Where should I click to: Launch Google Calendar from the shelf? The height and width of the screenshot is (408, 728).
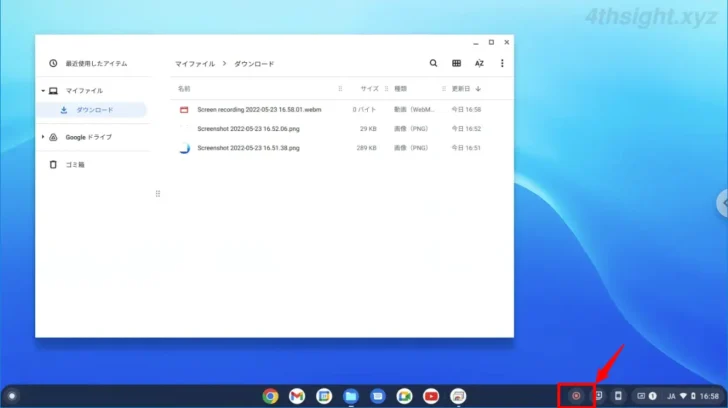[x=324, y=396]
